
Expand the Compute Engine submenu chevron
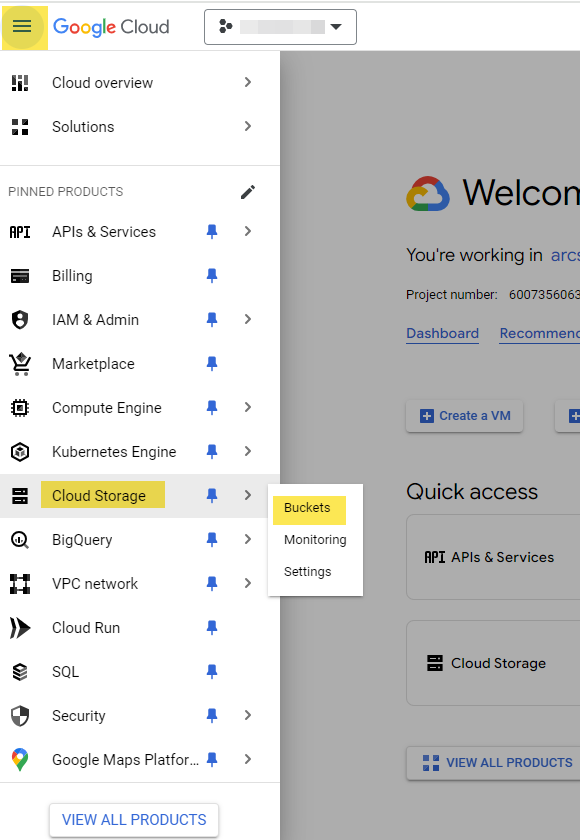(247, 407)
